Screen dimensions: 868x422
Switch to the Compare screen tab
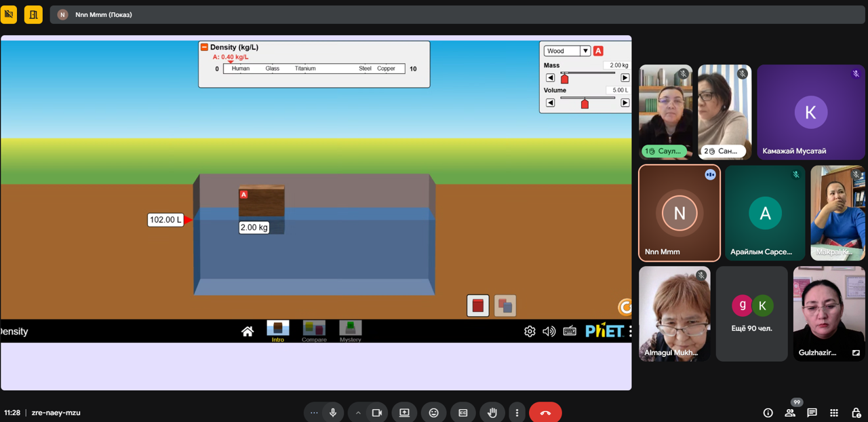click(x=314, y=330)
